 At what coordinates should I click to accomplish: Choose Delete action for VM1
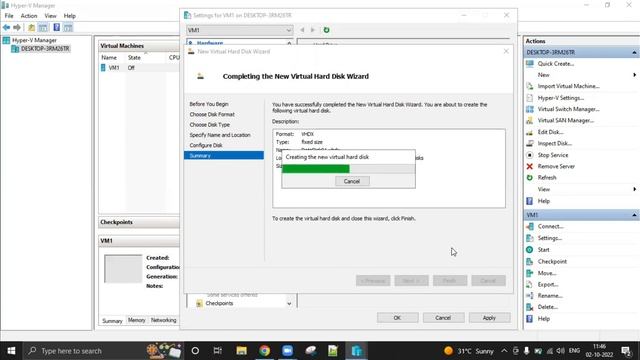click(x=547, y=307)
